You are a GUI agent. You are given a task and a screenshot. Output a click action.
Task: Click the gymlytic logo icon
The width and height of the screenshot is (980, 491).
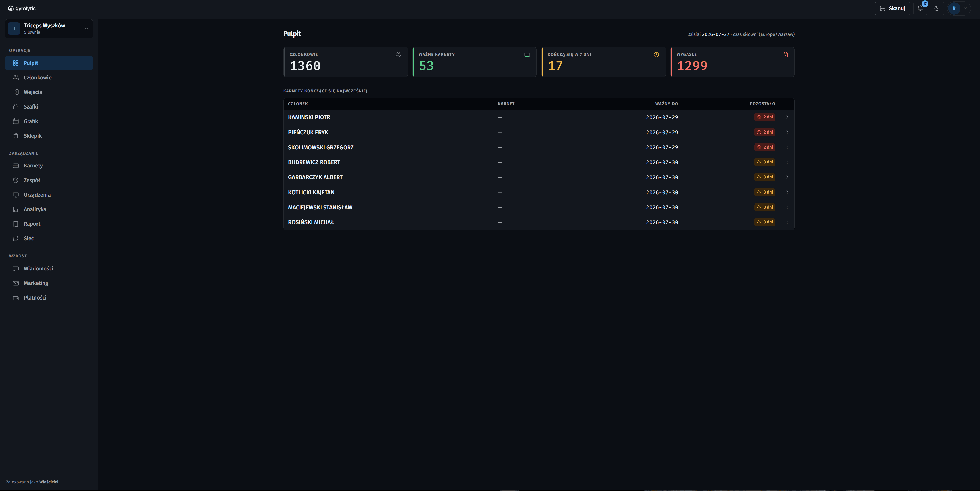pos(11,8)
